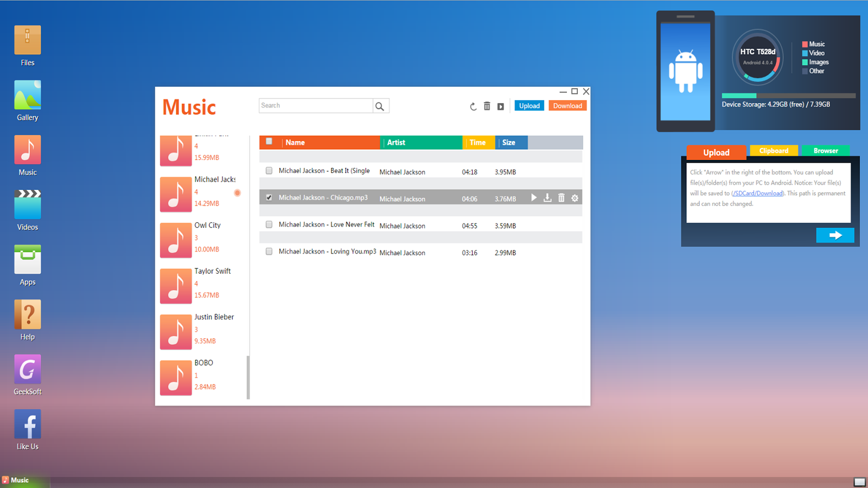The width and height of the screenshot is (868, 488).
Task: Click the song name "Michael Jackson - Beat It (Single"
Action: click(x=324, y=171)
